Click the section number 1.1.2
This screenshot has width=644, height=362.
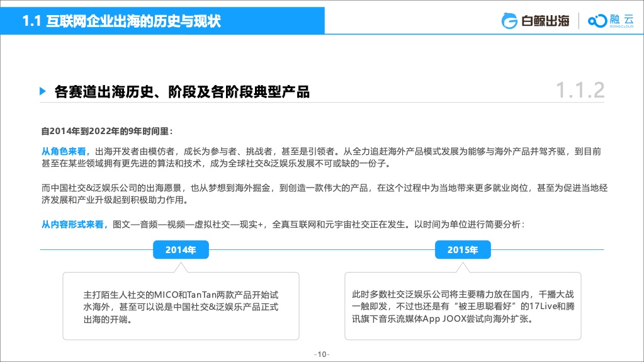point(580,91)
